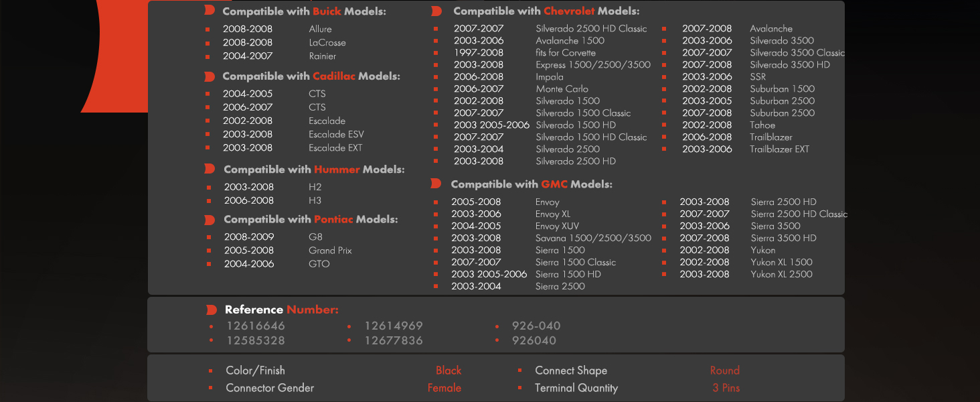This screenshot has height=402, width=980.
Task: Select the Grand Prix model entry
Action: click(x=330, y=251)
